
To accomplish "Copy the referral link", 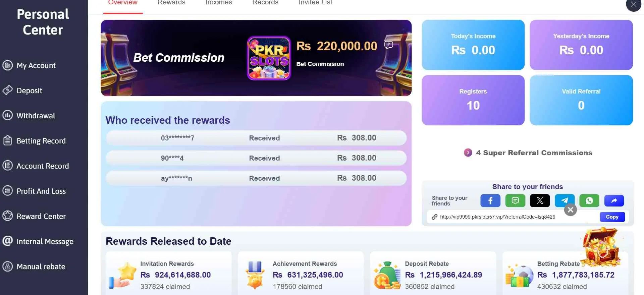I will tap(612, 217).
